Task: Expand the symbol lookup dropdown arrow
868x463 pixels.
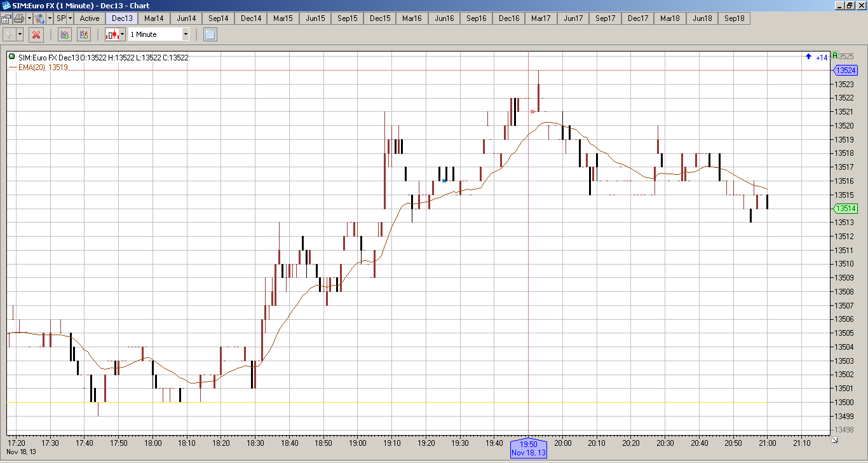Action: tap(49, 18)
